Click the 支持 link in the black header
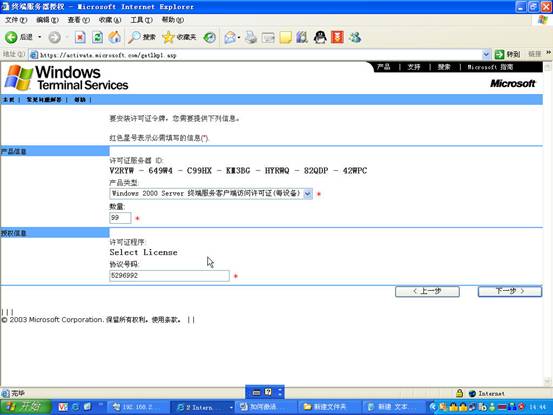The width and height of the screenshot is (553, 415). [x=414, y=67]
